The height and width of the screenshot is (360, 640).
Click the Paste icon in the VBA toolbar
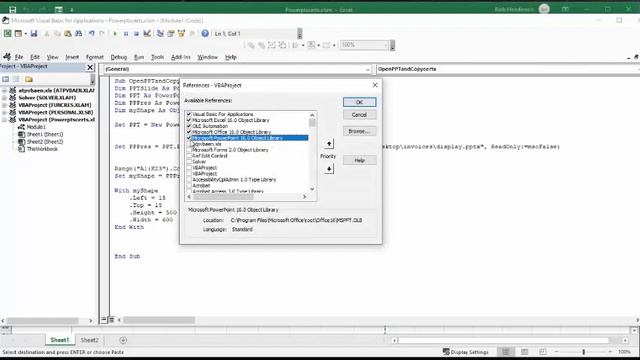click(68, 33)
